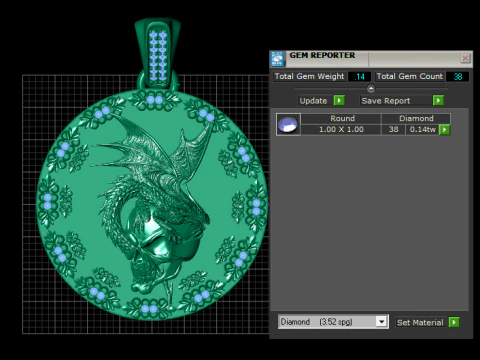Collapse the panel using the round arrow handle
Viewport: 480px width, 360px height.
(x=371, y=89)
